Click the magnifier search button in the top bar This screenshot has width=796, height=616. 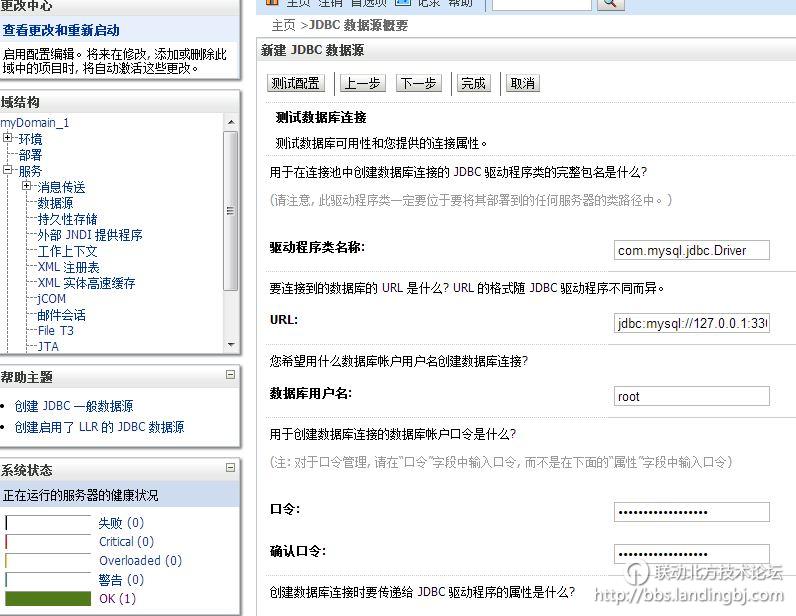(x=610, y=3)
